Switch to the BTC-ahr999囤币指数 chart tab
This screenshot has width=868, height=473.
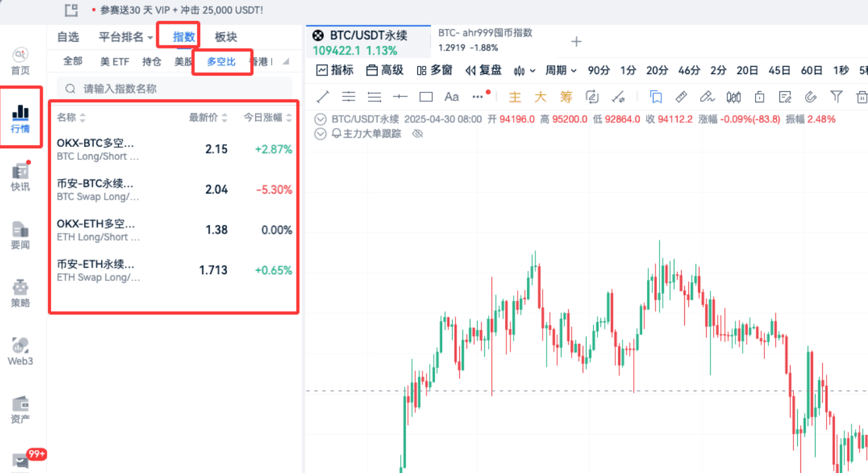pyautogui.click(x=486, y=41)
